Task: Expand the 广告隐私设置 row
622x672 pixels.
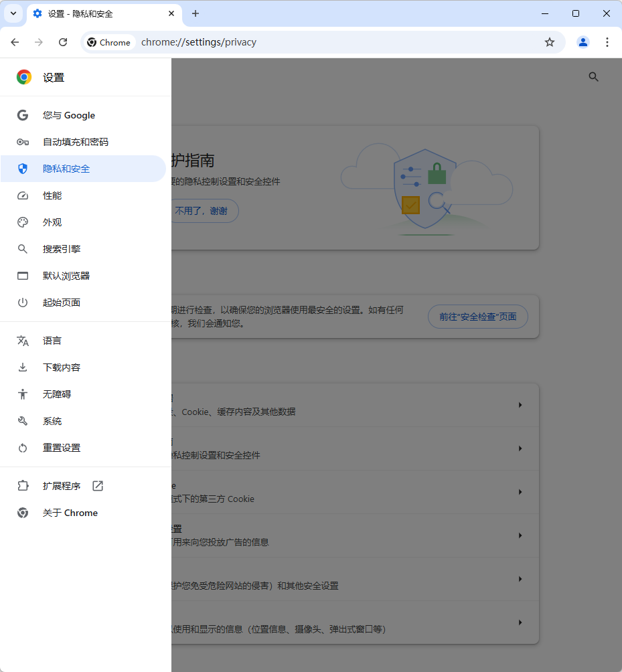Action: click(x=520, y=535)
